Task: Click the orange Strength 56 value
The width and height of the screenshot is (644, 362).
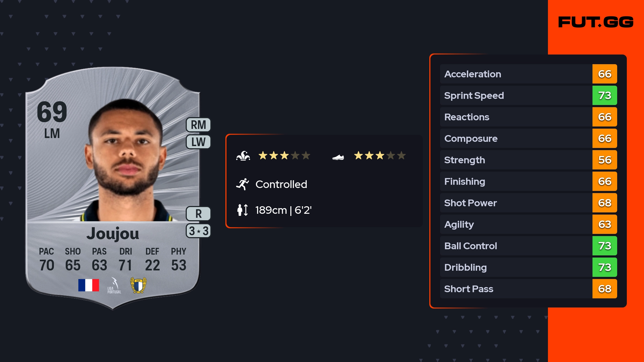Action: [x=605, y=160]
